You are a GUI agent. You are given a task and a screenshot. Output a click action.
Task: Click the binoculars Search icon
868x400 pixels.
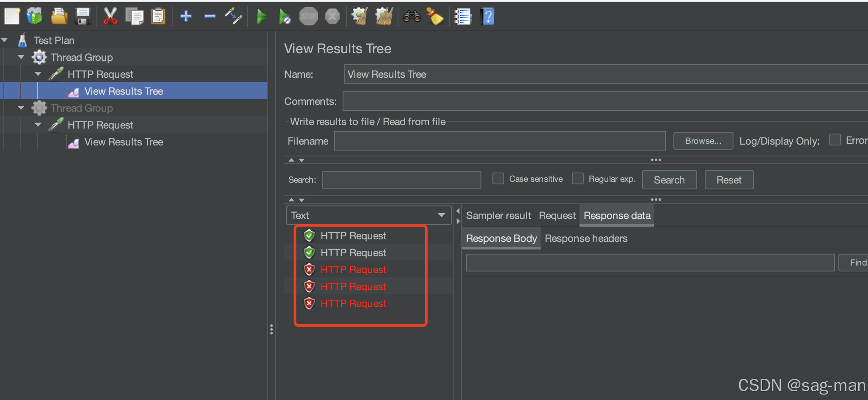412,16
